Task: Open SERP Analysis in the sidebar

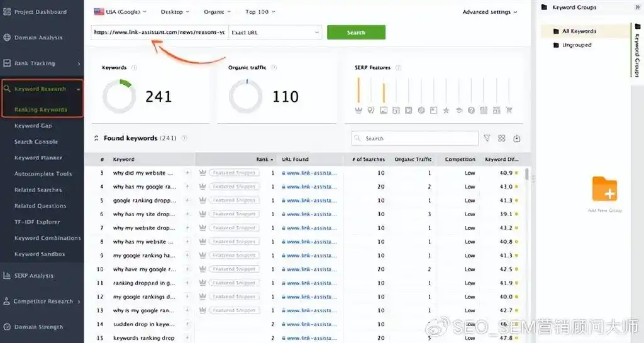Action: (x=34, y=276)
